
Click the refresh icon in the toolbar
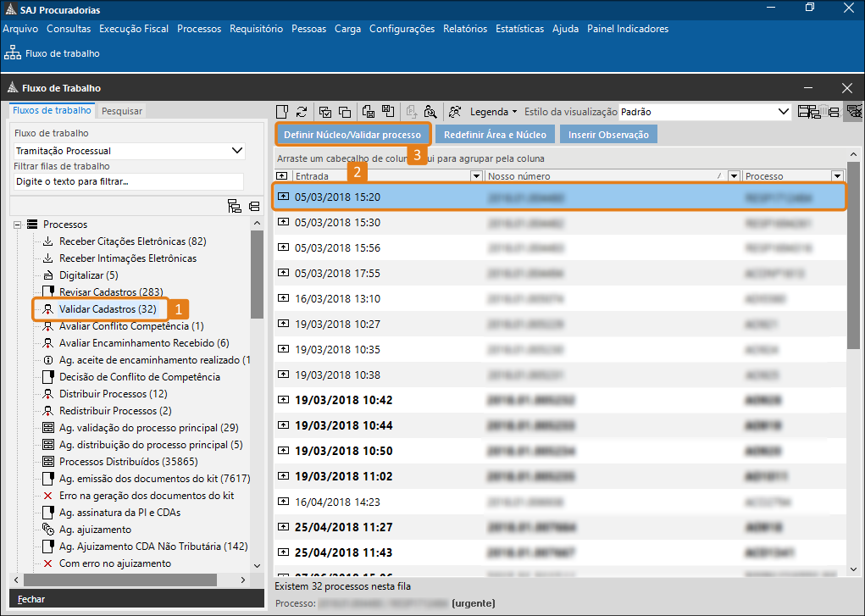point(301,112)
